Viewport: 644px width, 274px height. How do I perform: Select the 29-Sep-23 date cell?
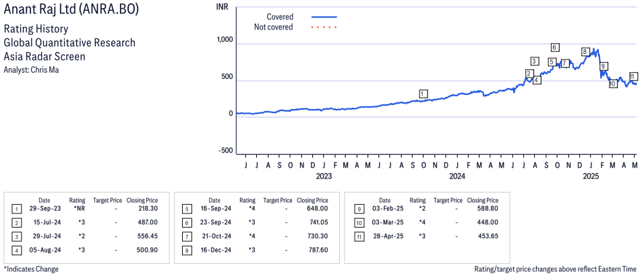coord(45,209)
